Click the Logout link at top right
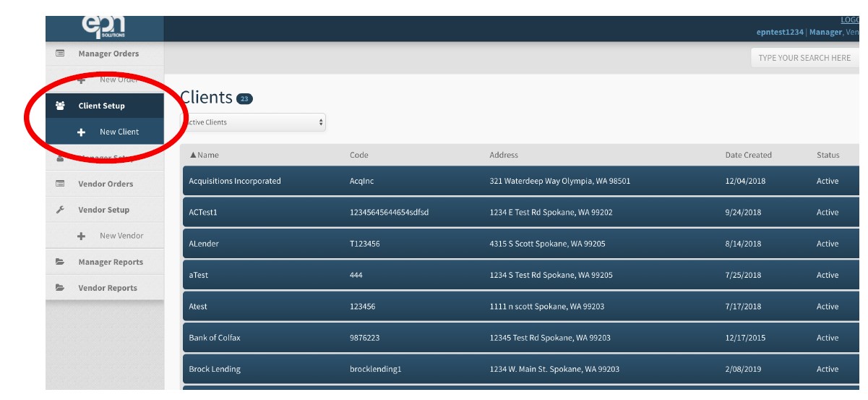Viewport: 868px width, 400px height. (x=850, y=20)
